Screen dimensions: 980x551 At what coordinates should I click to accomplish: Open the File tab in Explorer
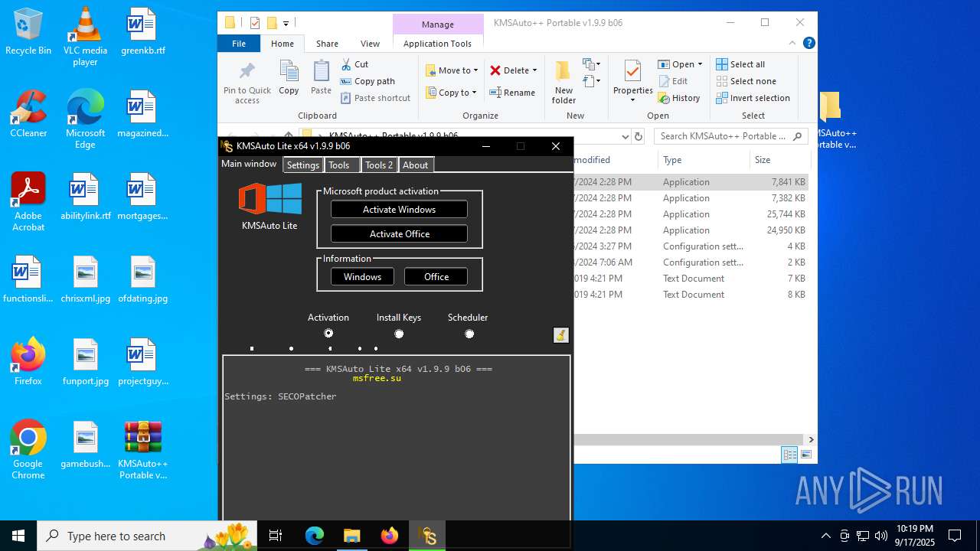pos(239,44)
